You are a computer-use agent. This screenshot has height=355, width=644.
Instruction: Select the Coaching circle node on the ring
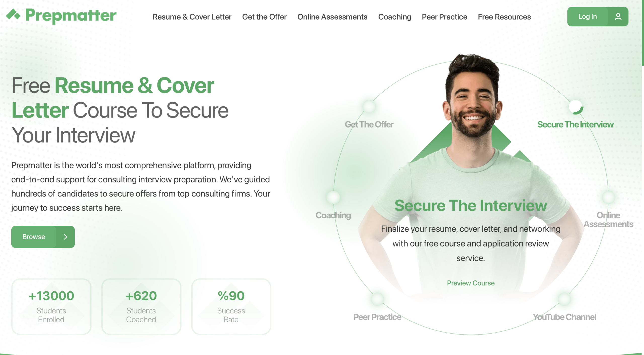coord(333,197)
